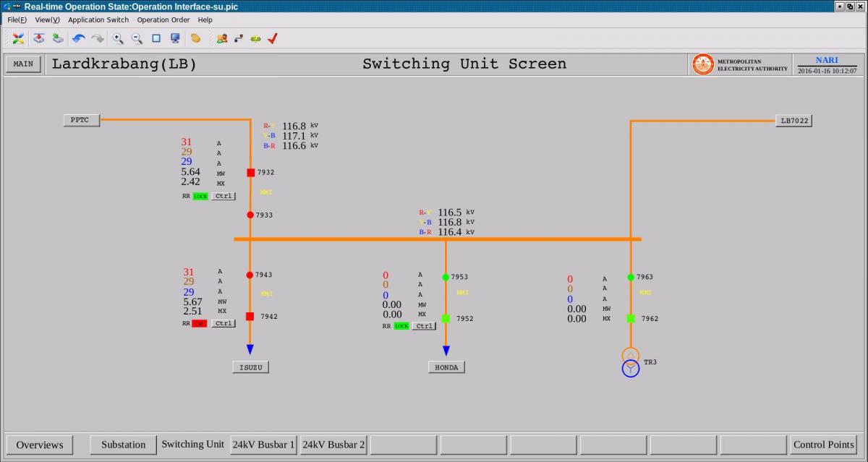
Task: Click the orange pan hand icon
Action: 195,38
